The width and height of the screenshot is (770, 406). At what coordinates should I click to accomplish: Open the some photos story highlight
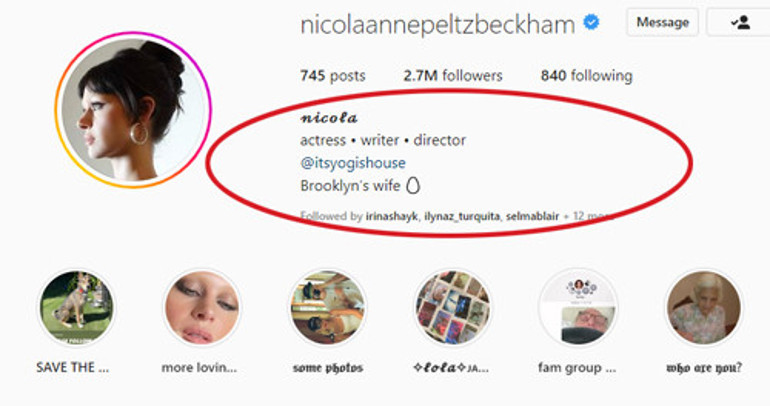[328, 308]
